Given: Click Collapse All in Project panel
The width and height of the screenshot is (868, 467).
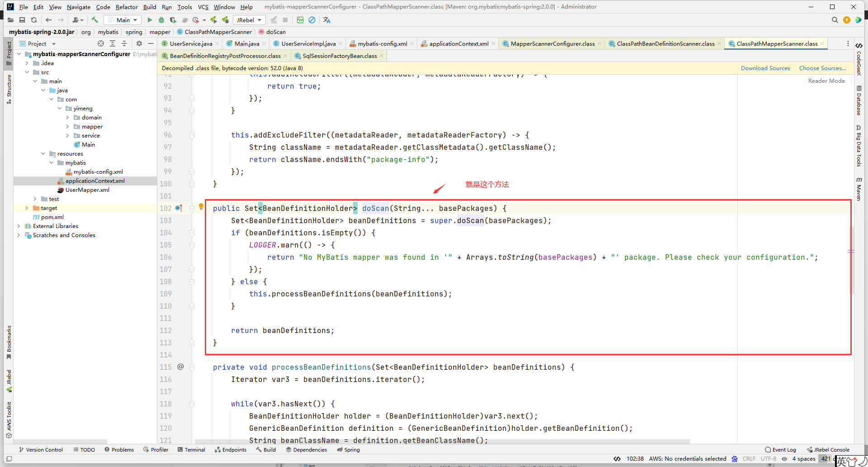Looking at the screenshot, I should point(124,43).
